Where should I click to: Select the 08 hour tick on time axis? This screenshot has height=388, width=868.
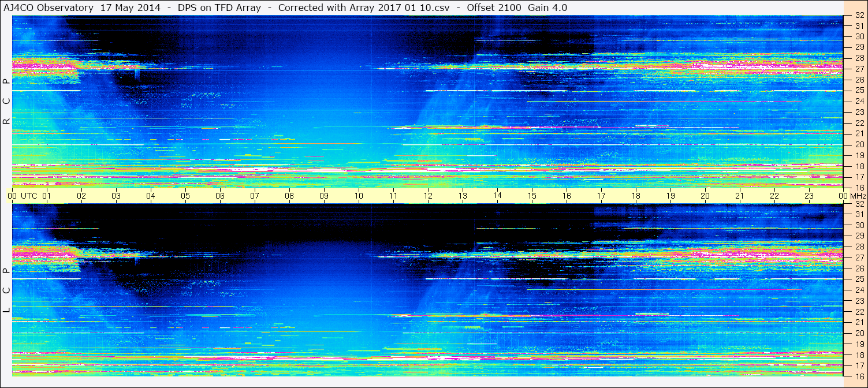pyautogui.click(x=289, y=196)
